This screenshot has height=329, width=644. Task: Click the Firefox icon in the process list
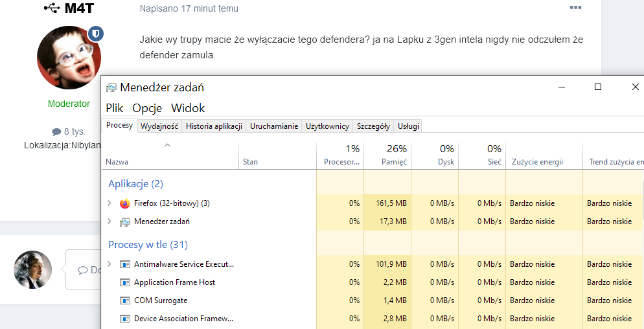125,203
